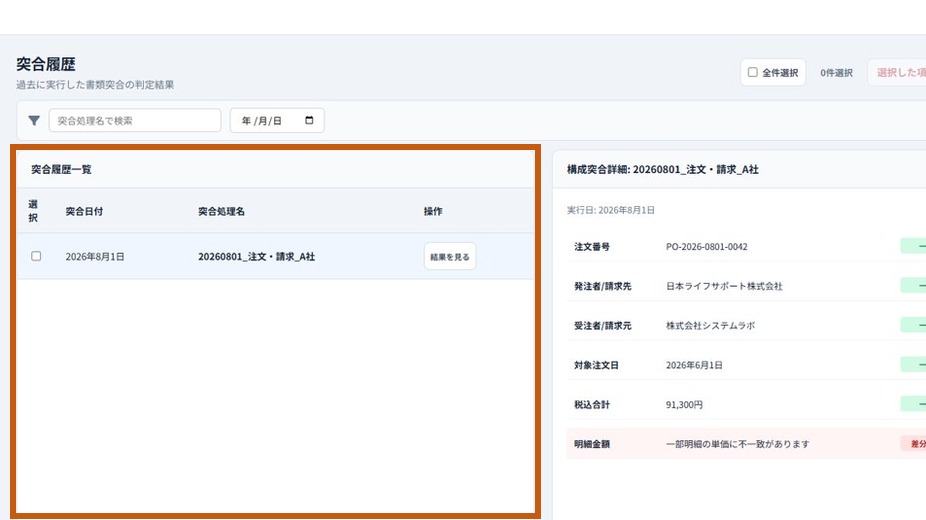Click the 受注者/請求元 label

[x=602, y=326]
